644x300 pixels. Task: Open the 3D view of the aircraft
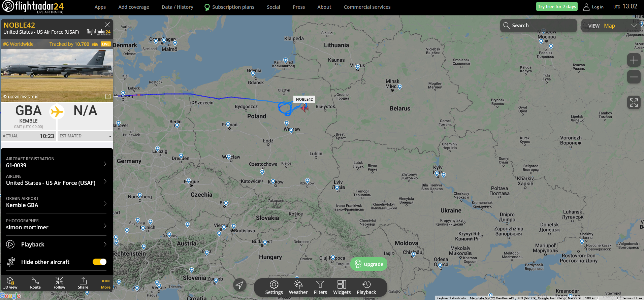tap(10, 283)
